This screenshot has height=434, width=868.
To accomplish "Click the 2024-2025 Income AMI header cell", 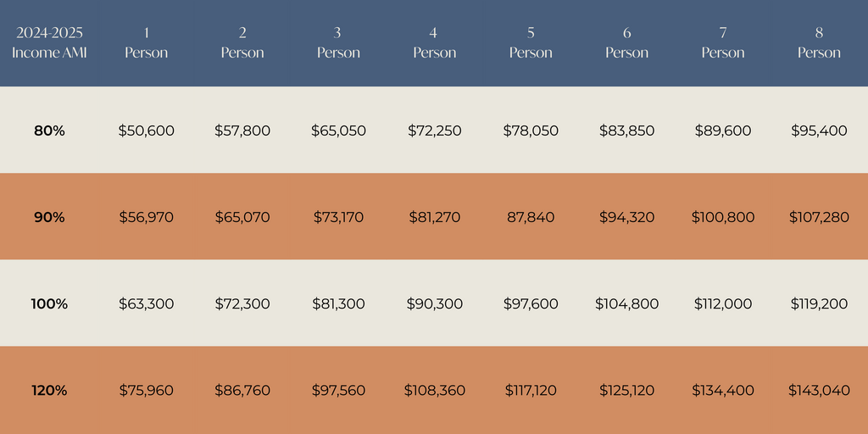I will [x=49, y=42].
